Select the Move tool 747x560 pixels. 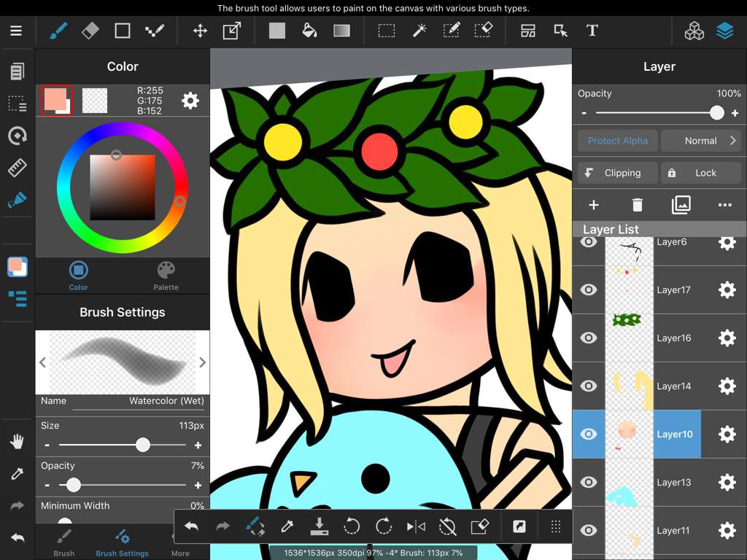[x=200, y=31]
